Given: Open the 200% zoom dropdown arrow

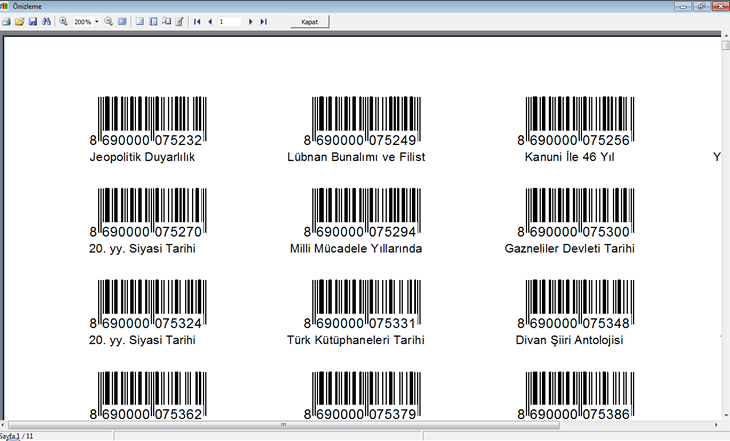Looking at the screenshot, I should point(97,21).
